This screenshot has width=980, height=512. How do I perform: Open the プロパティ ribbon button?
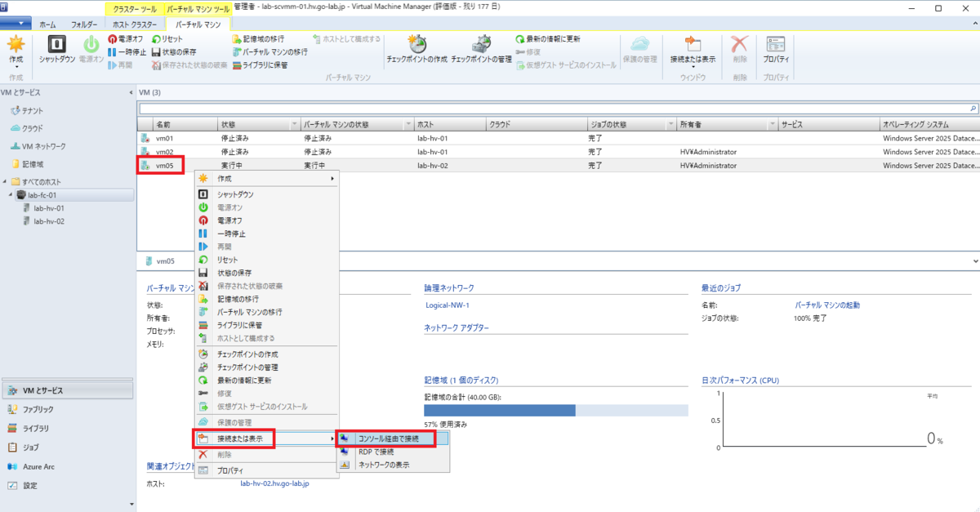tap(776, 50)
